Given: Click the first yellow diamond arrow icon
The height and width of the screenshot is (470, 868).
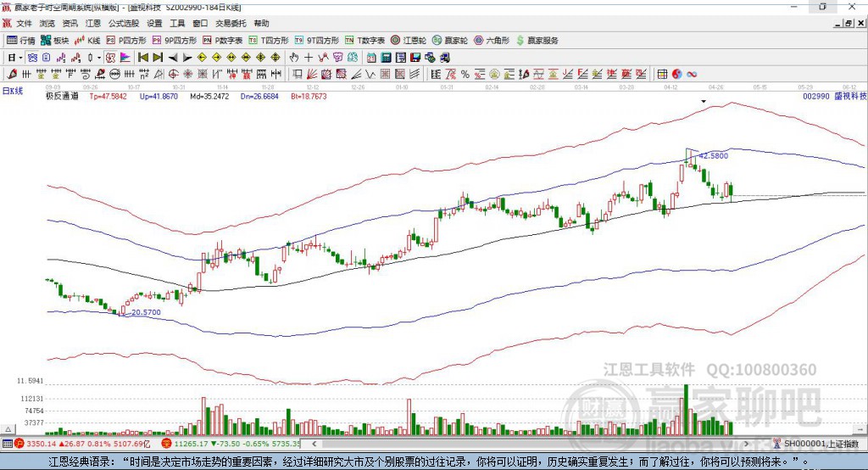Looking at the screenshot, I should (202, 58).
